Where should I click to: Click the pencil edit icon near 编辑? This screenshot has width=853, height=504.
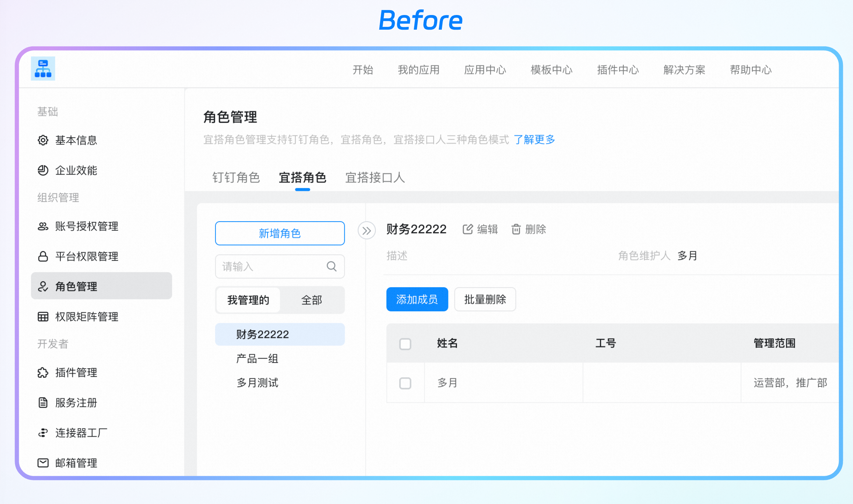click(468, 229)
